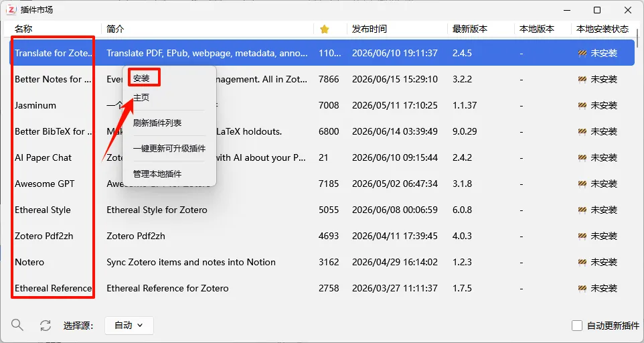
Task: Click star count 7008
Action: (329, 105)
